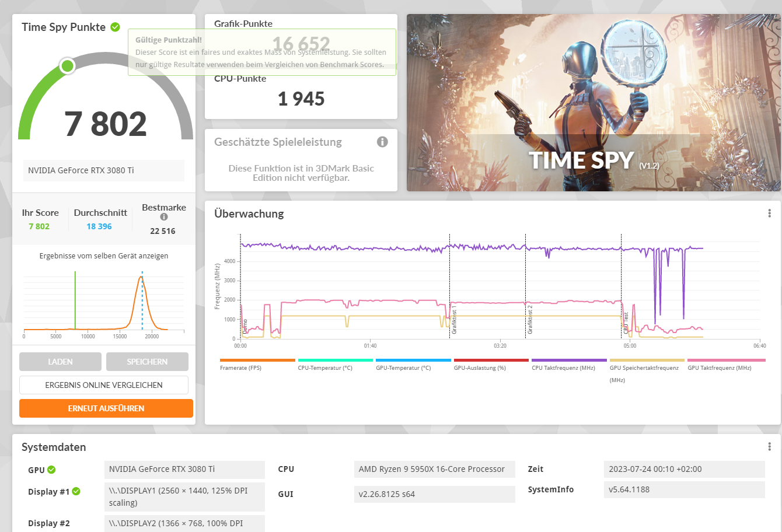
Task: Open the Systemdaten panel three-dot menu
Action: (x=769, y=447)
